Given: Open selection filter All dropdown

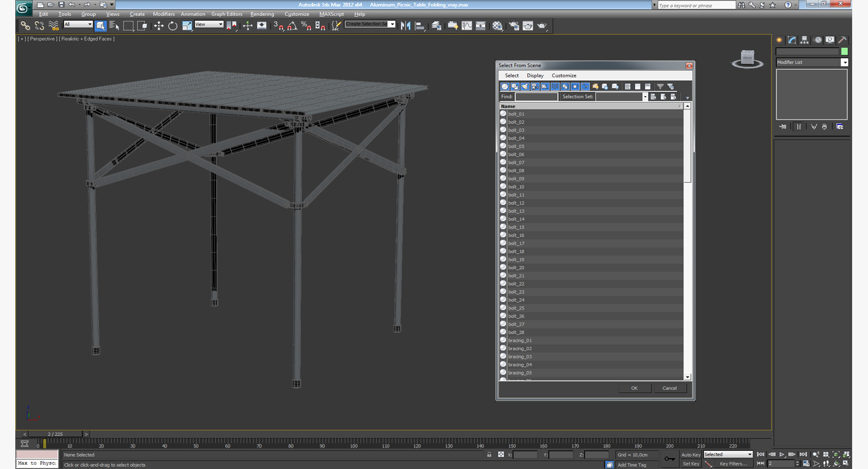Looking at the screenshot, I should 78,25.
